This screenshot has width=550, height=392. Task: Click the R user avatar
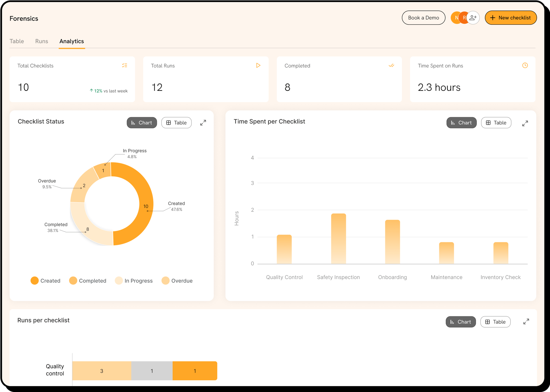click(x=464, y=18)
